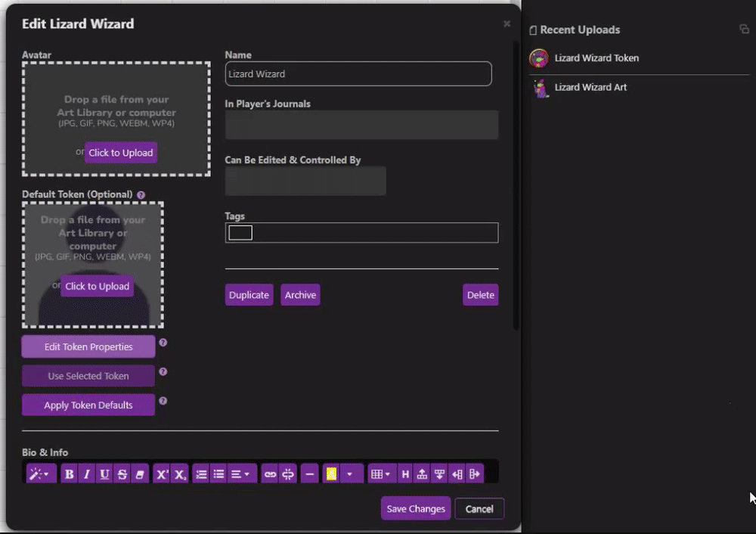Select Lizard Wizard Token upload thumbnail
The image size is (756, 534).
coord(538,58)
